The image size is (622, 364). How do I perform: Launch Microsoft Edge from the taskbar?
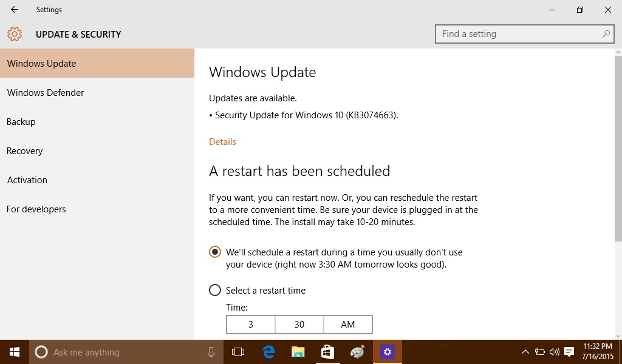coord(268,352)
